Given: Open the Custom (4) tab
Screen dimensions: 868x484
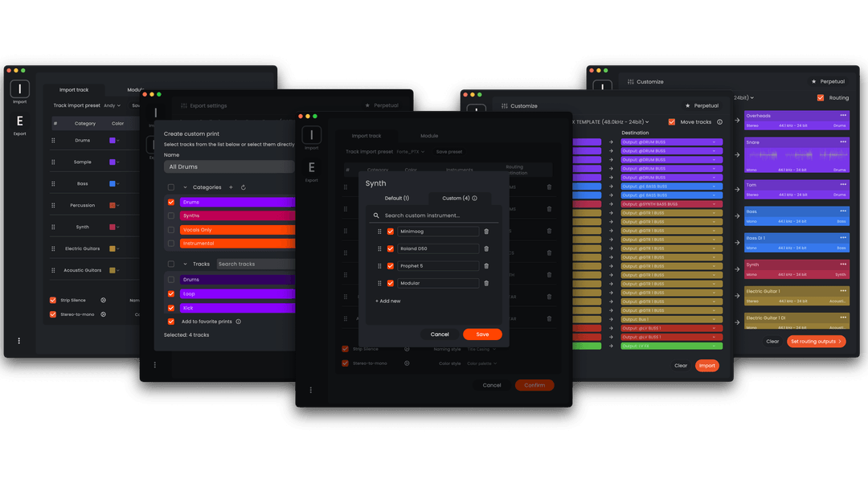Looking at the screenshot, I should point(457,199).
